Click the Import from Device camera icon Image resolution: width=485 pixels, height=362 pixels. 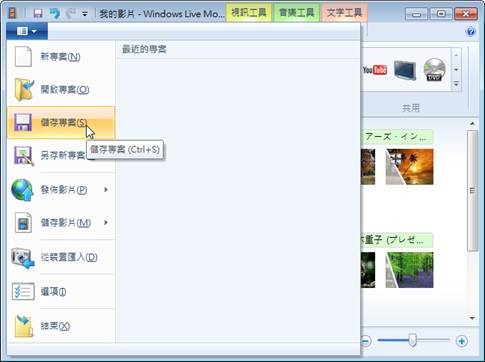pos(23,257)
